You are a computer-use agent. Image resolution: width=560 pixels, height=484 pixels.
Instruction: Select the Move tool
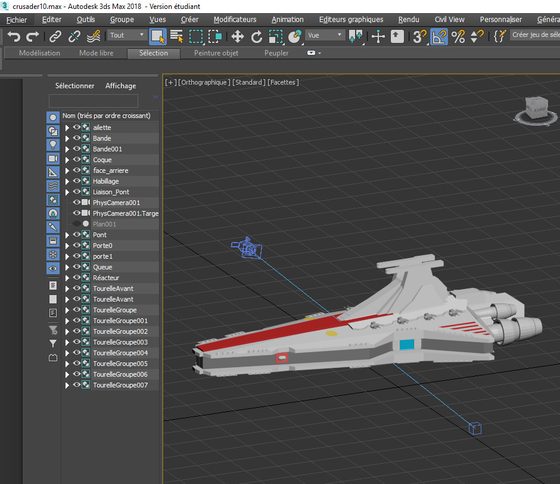click(x=238, y=36)
